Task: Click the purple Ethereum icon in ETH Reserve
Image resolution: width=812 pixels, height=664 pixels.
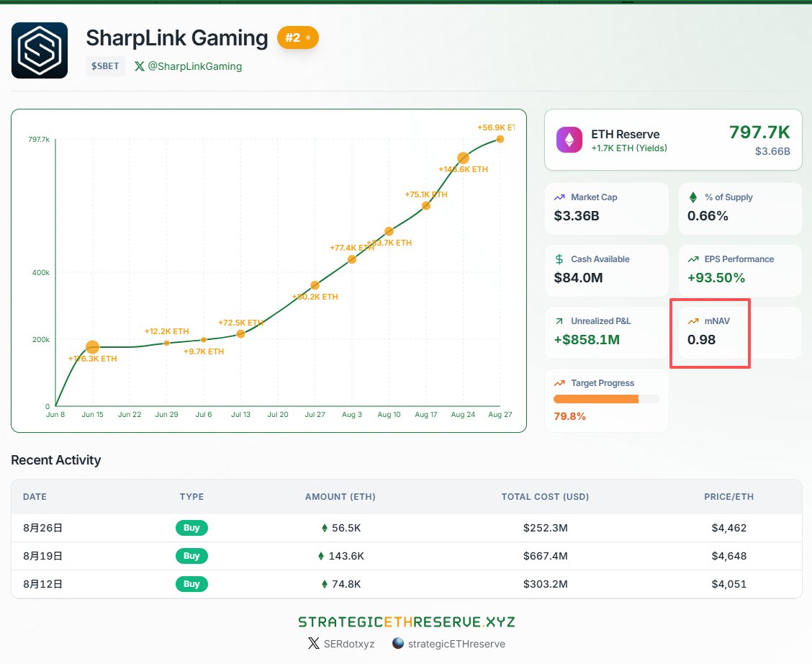Action: tap(569, 140)
